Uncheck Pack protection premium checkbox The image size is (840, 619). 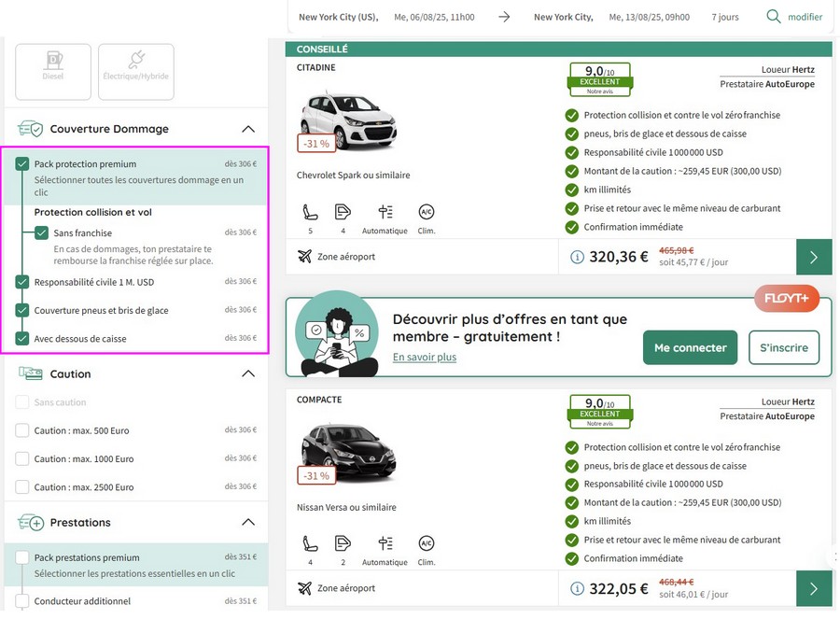(x=22, y=164)
